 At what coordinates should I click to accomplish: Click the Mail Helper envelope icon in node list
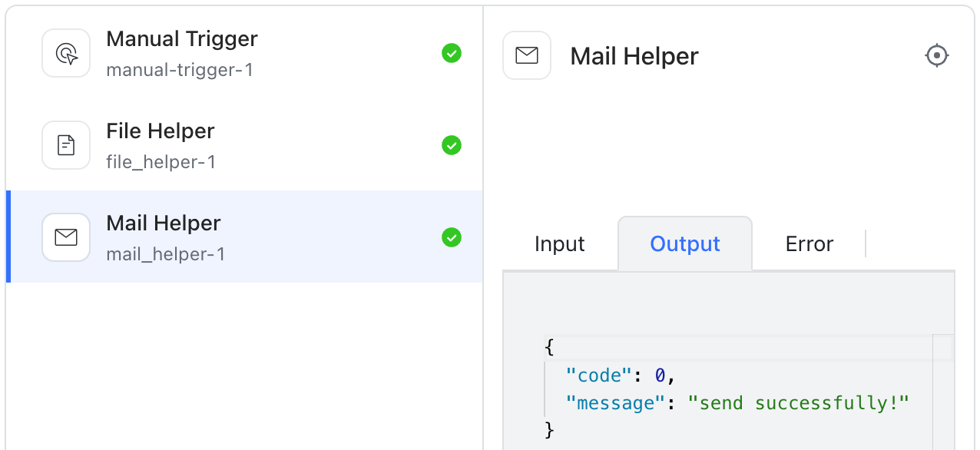[66, 237]
